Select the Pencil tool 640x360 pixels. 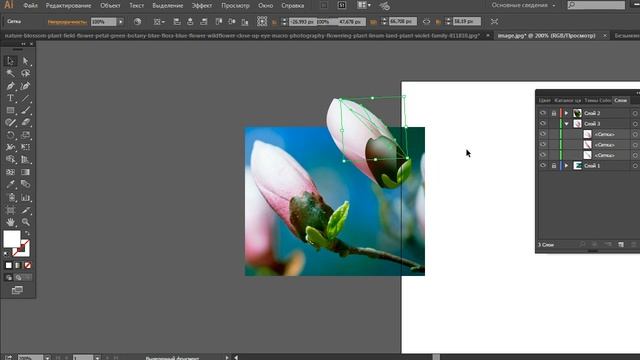click(x=10, y=122)
